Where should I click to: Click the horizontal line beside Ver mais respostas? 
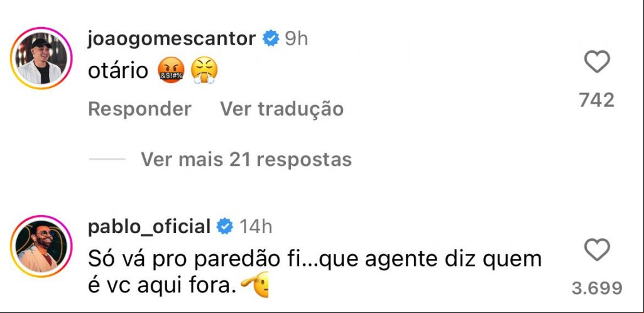pos(107,159)
